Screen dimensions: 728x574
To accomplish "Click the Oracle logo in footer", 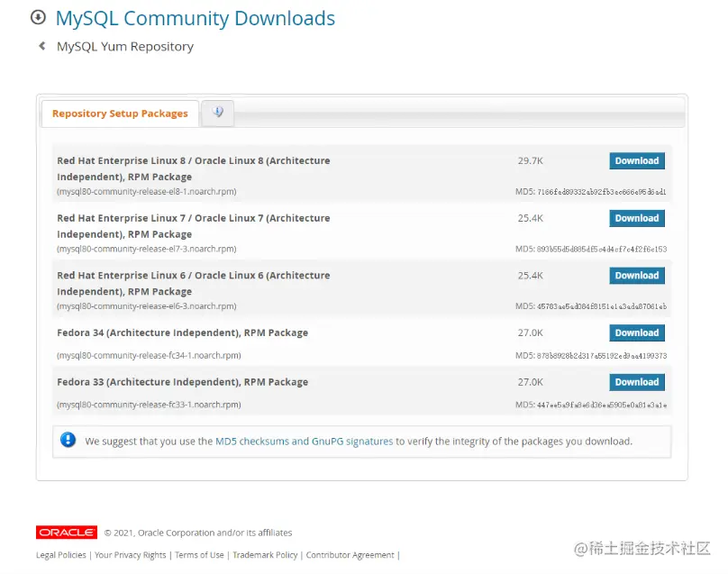I will click(67, 533).
